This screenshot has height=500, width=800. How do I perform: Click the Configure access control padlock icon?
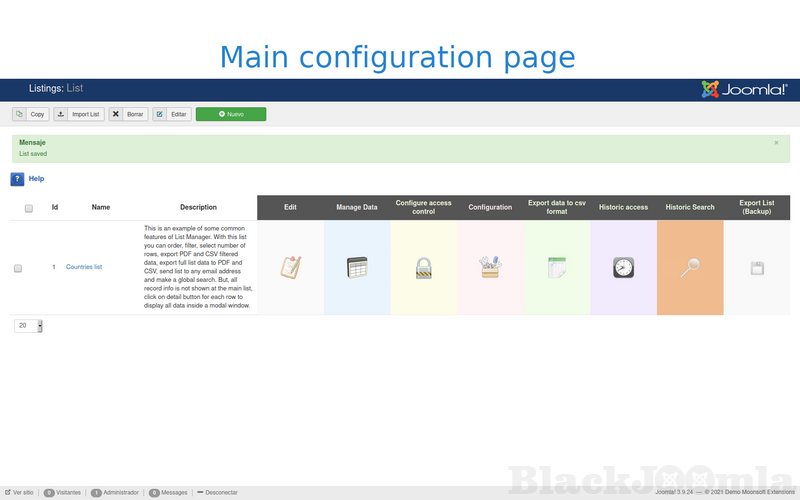423,267
